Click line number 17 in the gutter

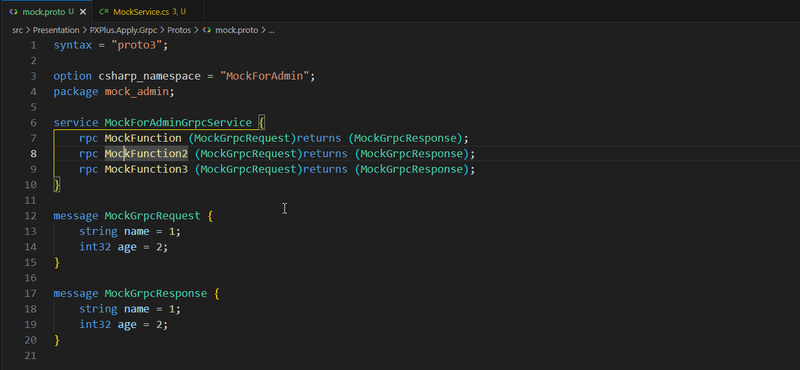(x=30, y=293)
